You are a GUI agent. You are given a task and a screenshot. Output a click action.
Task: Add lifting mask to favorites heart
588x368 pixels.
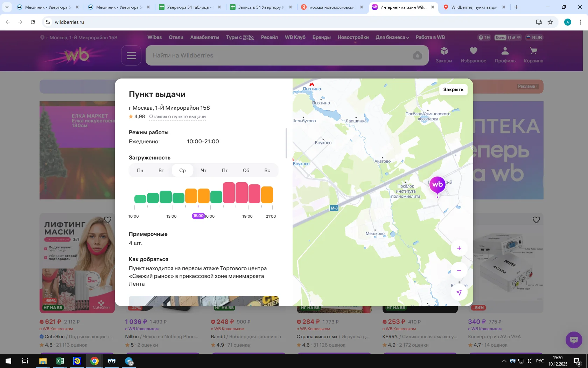click(x=107, y=220)
